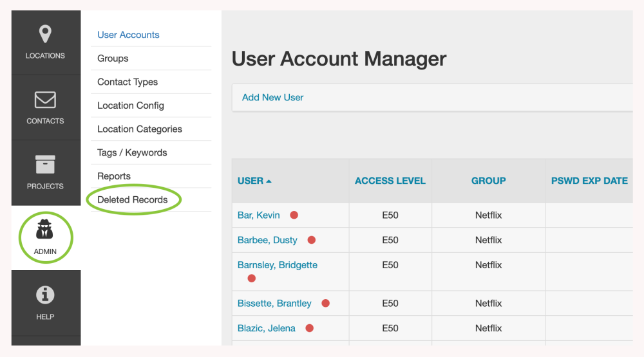Open user Blazic, Jelena's account link
The width and height of the screenshot is (644, 357).
[x=267, y=328]
